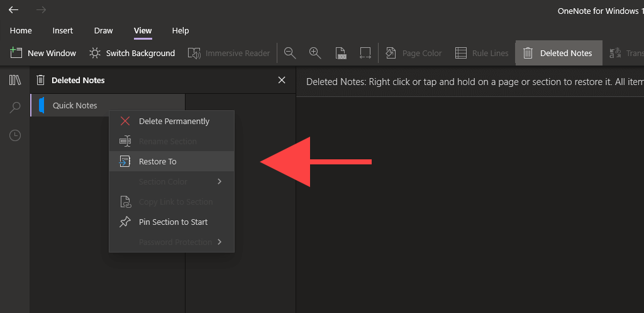Click the Rename Section icon
The image size is (644, 313).
125,141
